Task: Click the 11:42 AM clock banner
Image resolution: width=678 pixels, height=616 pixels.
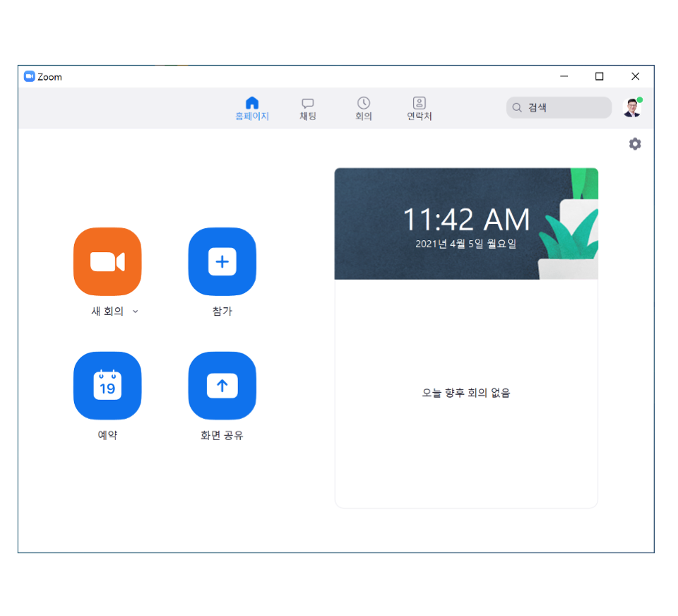Action: [x=466, y=224]
